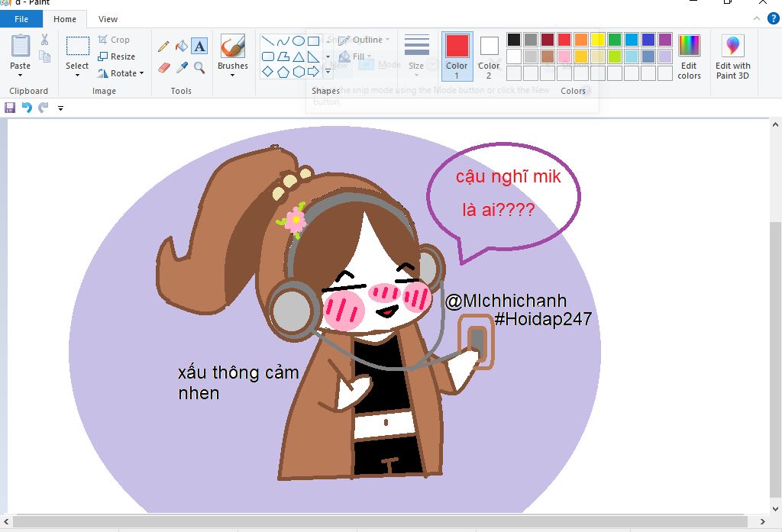Expand the Brushes dropdown arrow
782x532 pixels.
coord(232,76)
